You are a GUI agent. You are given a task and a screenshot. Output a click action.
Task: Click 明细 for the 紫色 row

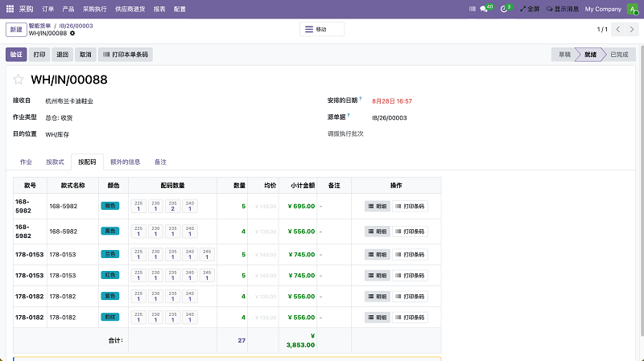point(377,296)
